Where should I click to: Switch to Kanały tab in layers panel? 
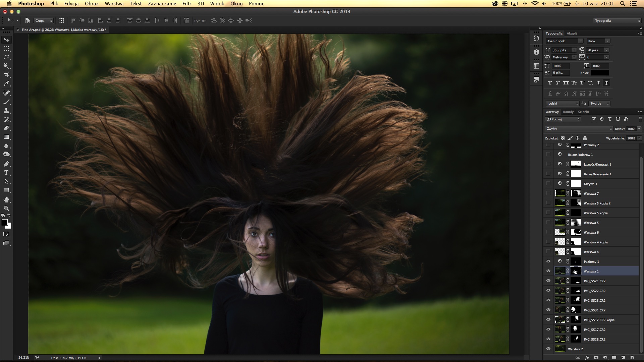tap(568, 111)
